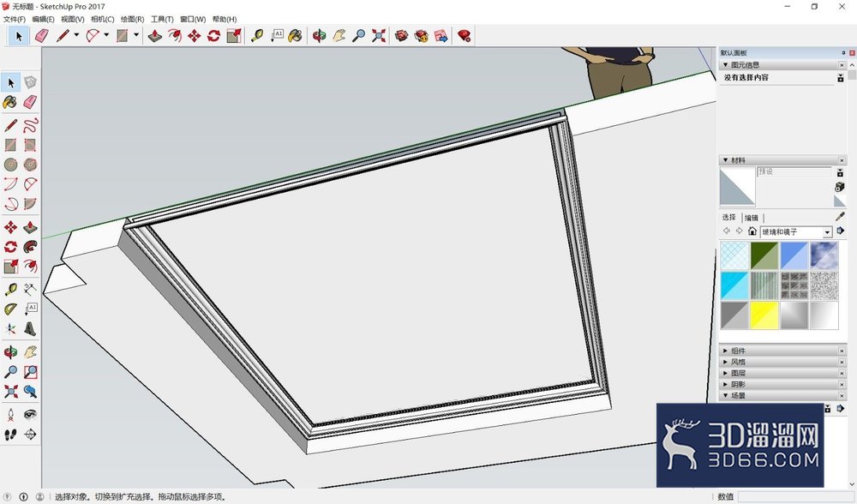
Task: Select the Section Plane tool
Action: pos(30,434)
